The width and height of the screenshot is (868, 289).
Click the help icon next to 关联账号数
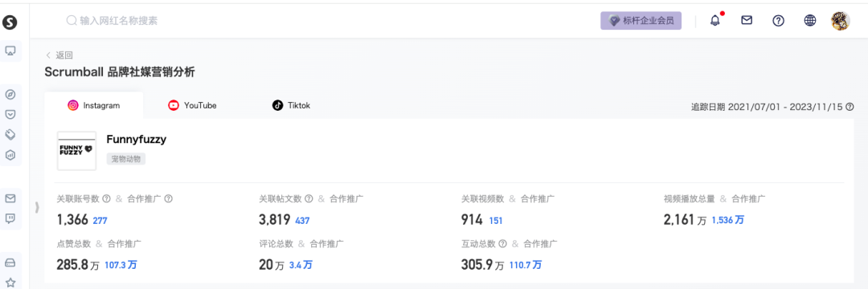coord(107,198)
